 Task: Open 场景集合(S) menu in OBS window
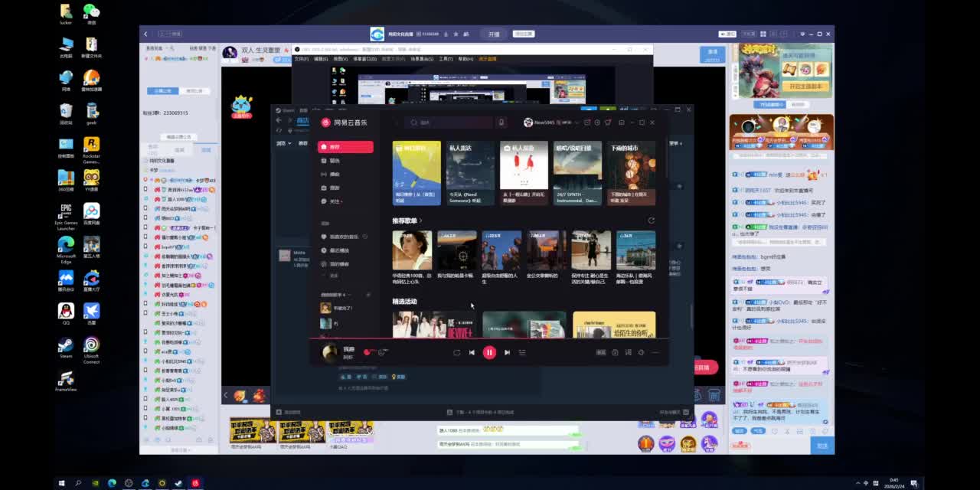point(422,59)
